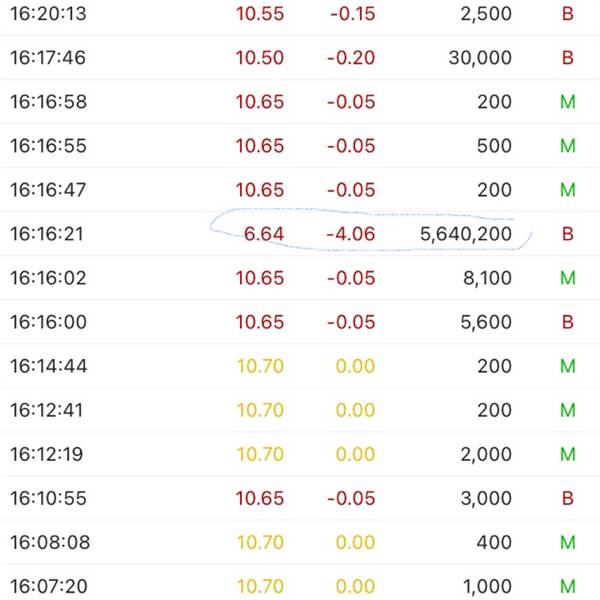
Task: Click the red B flag at 16:10:55
Action: coord(567,498)
